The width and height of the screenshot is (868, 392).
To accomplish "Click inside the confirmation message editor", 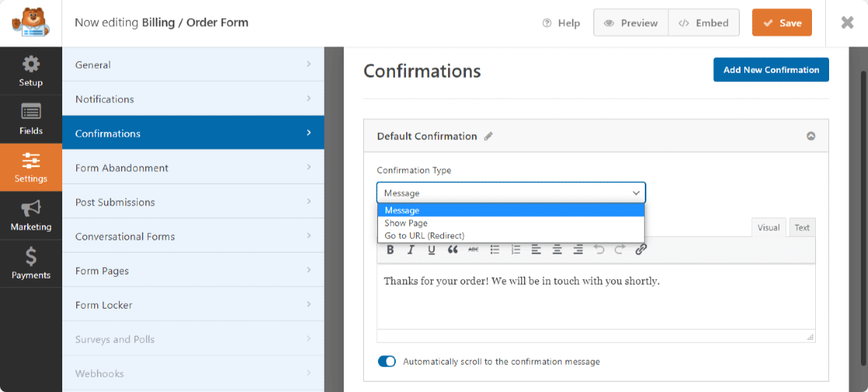I will click(x=596, y=296).
